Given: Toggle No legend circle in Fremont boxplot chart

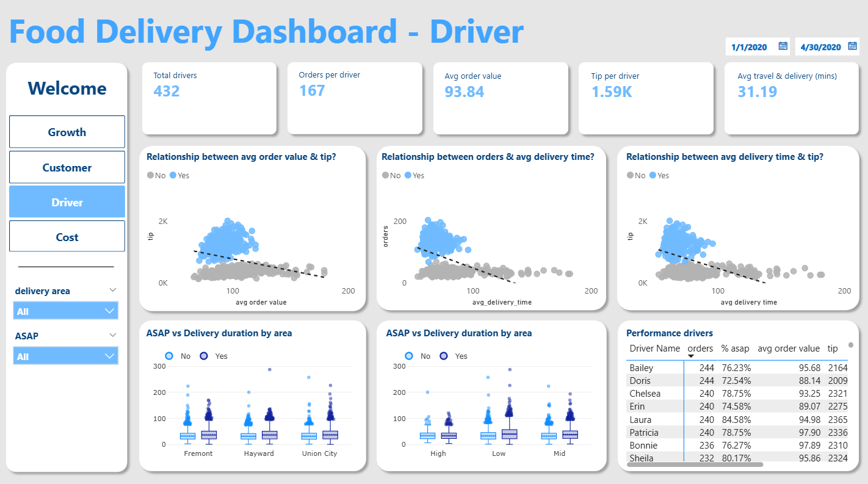Looking at the screenshot, I should coord(168,356).
